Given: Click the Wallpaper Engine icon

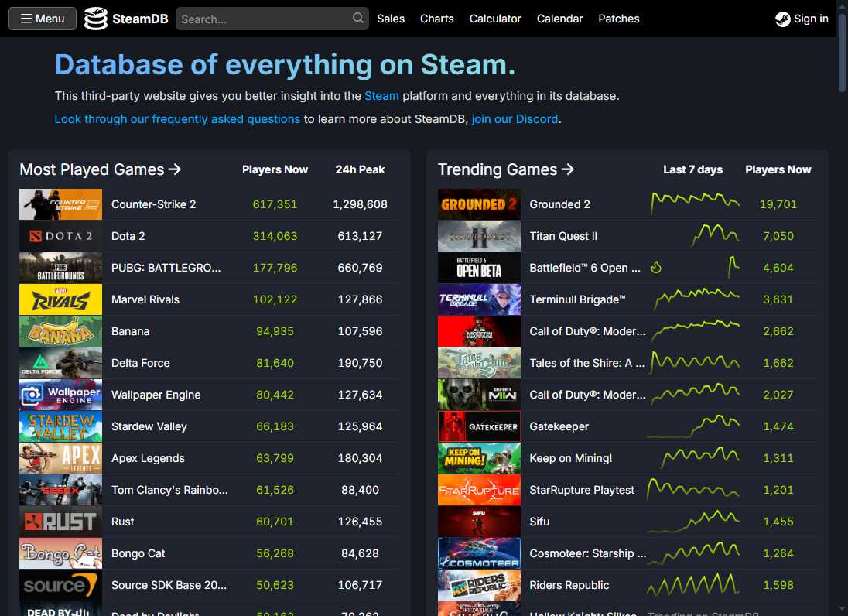Looking at the screenshot, I should tap(60, 395).
